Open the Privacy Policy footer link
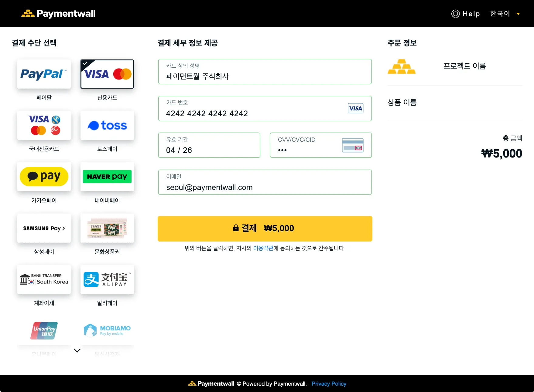 pyautogui.click(x=329, y=384)
